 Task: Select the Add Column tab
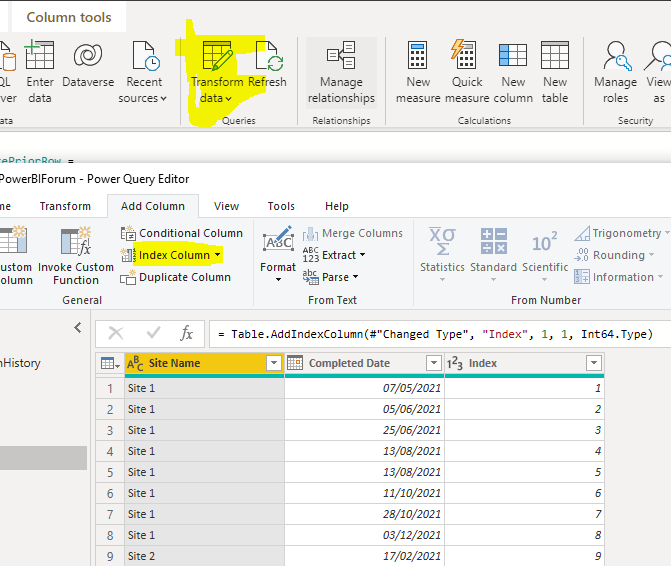153,206
